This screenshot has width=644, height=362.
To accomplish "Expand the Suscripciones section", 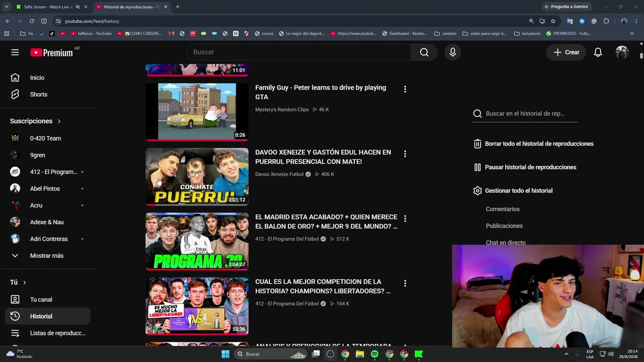I will pyautogui.click(x=36, y=121).
